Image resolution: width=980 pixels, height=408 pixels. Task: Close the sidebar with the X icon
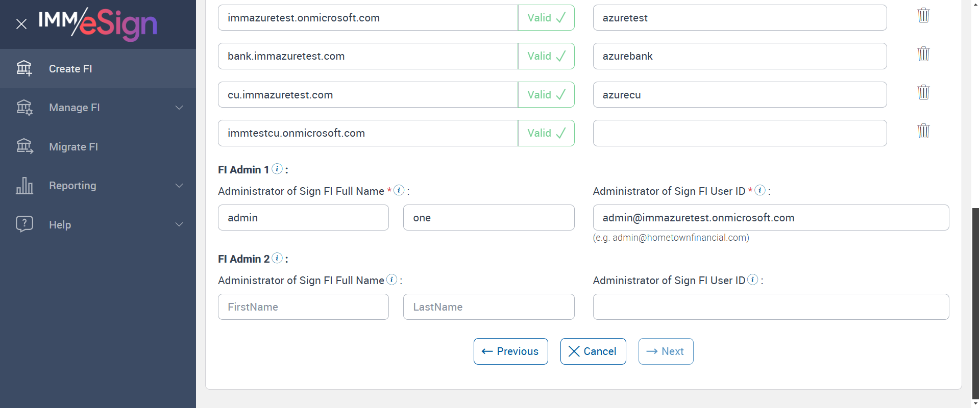21,24
